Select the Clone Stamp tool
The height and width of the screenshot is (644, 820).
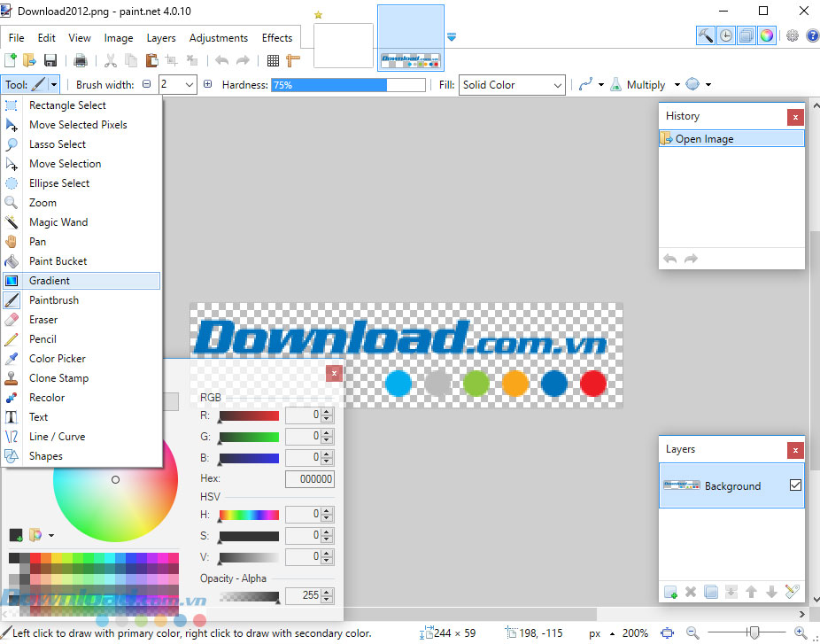81,377
